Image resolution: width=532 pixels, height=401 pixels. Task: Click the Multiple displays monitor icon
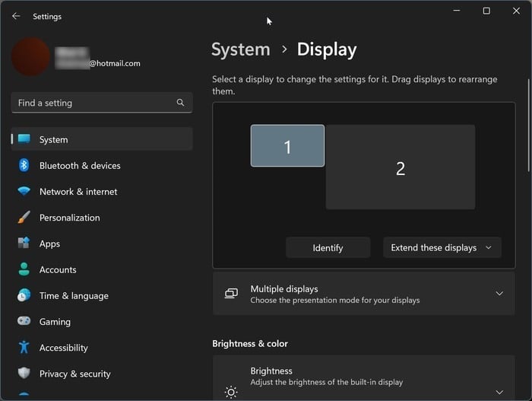tap(231, 293)
